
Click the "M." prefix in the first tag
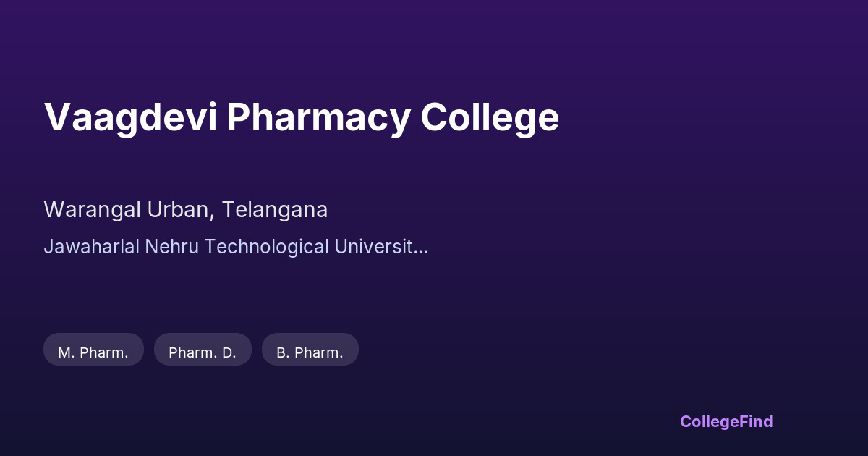pos(67,352)
